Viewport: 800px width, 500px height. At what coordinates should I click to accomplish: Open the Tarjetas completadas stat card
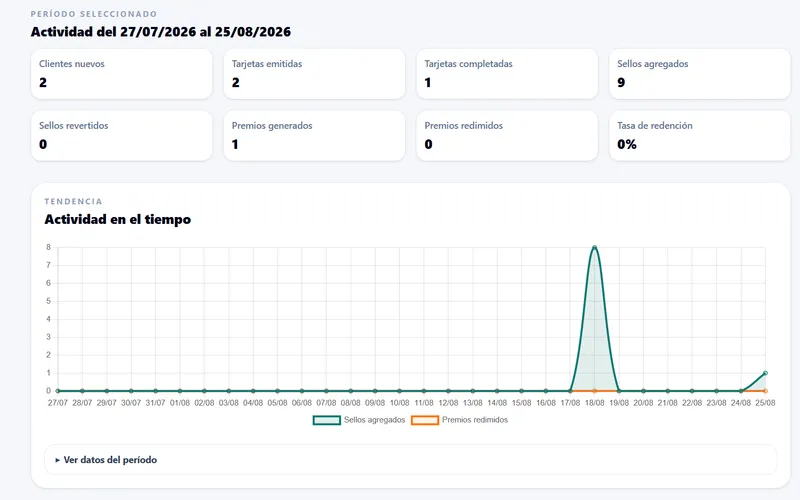[507, 74]
